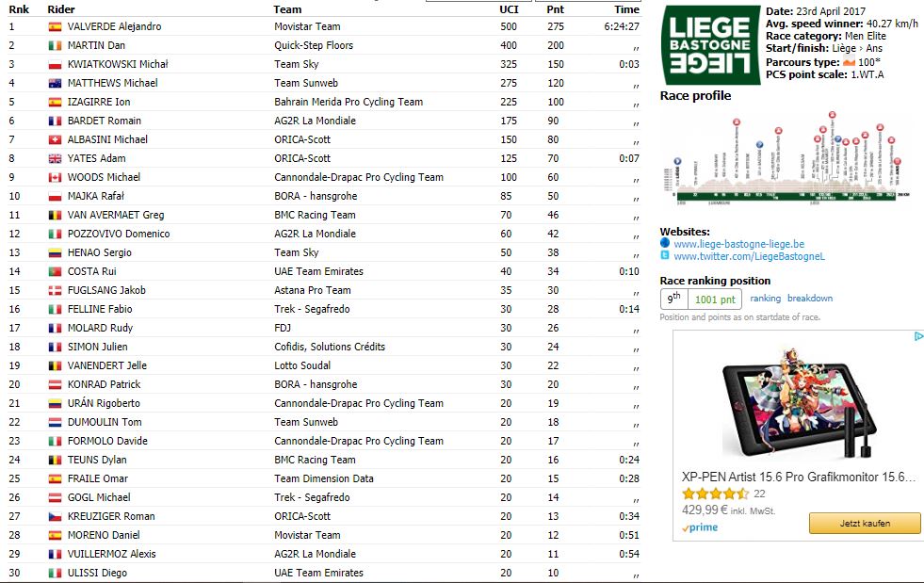Open the XP-PEN Artist 15.6 Pro ad title

pyautogui.click(x=799, y=477)
